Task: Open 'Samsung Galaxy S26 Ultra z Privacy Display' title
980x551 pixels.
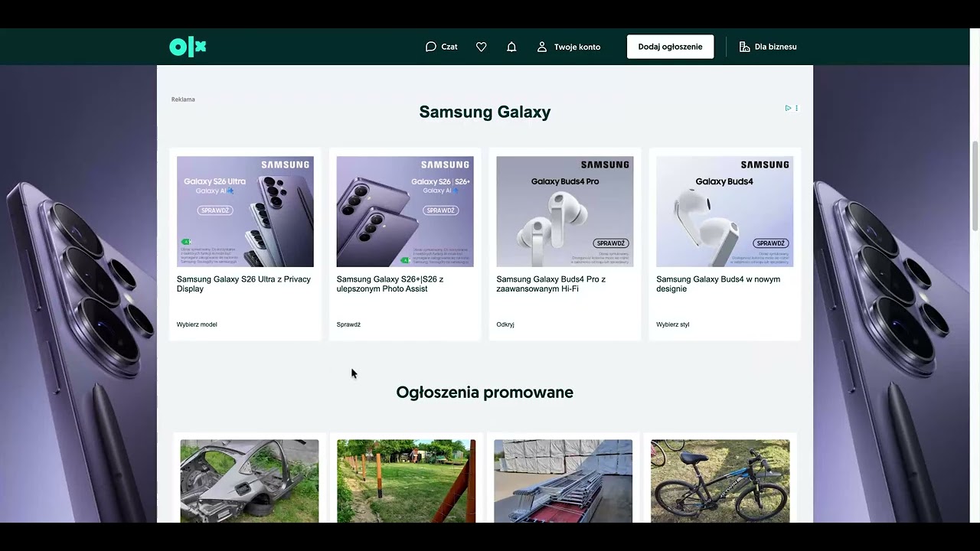Action: (243, 284)
